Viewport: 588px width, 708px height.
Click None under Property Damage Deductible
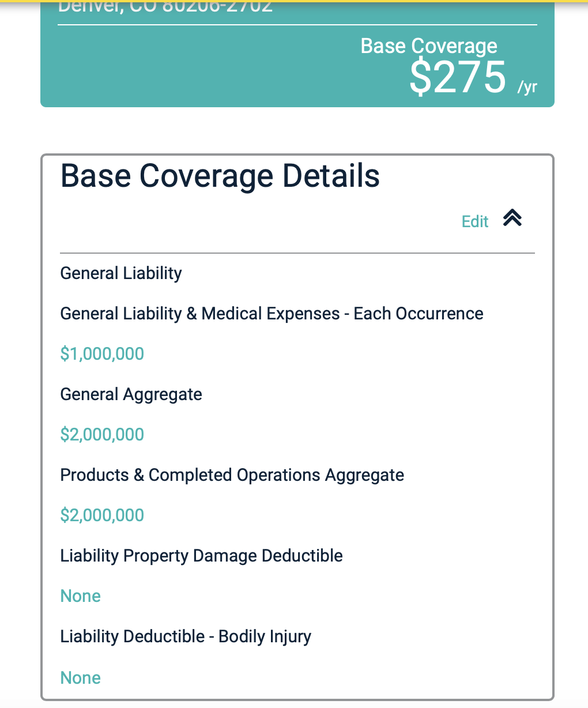tap(81, 596)
